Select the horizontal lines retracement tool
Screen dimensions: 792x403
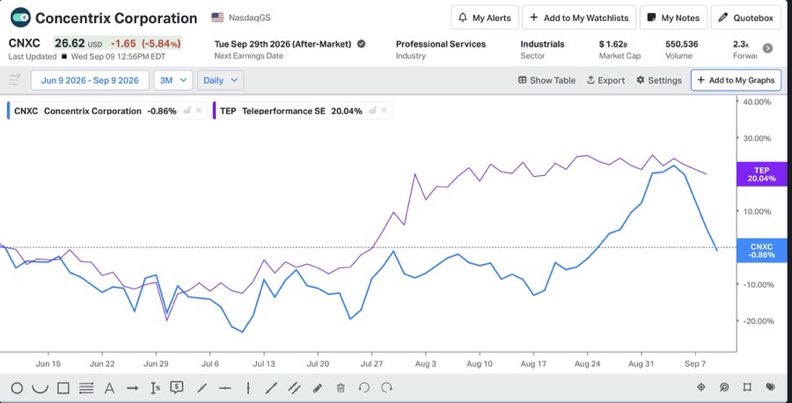click(86, 388)
